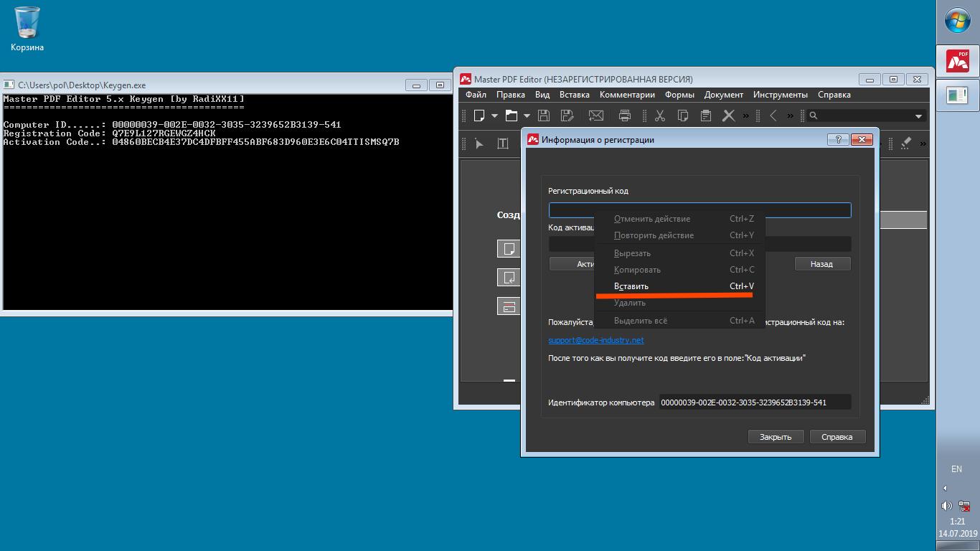The image size is (980, 551).
Task: Show hidden tray icons arrow
Action: [x=945, y=488]
